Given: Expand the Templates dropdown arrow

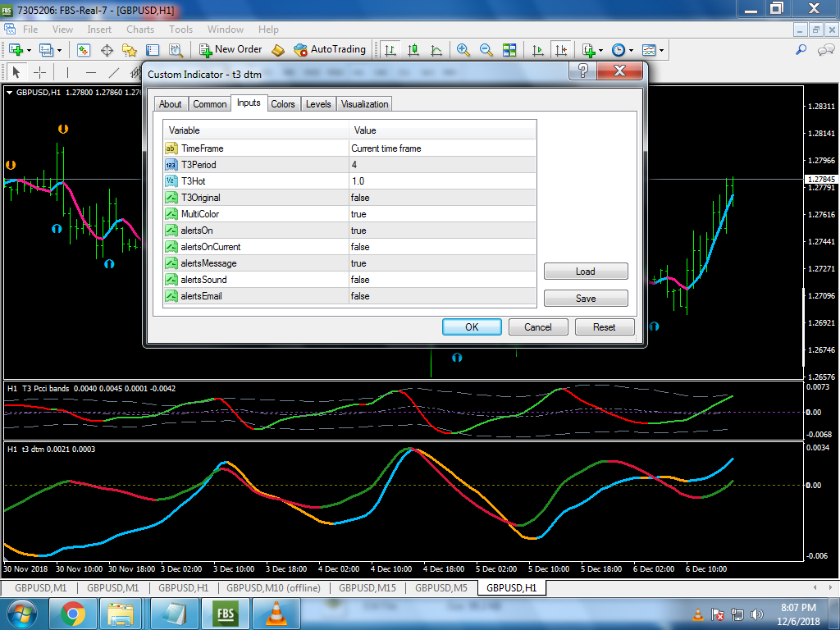Looking at the screenshot, I should click(662, 50).
